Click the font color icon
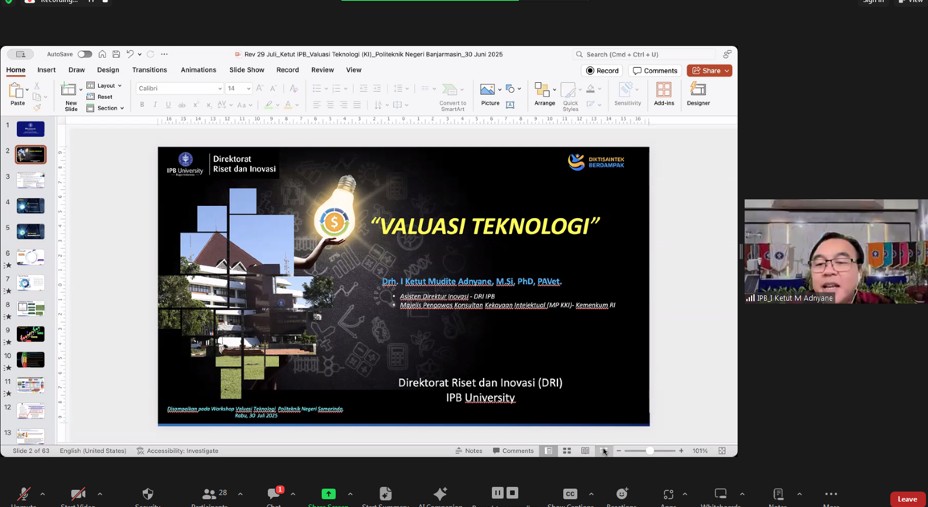 click(288, 105)
